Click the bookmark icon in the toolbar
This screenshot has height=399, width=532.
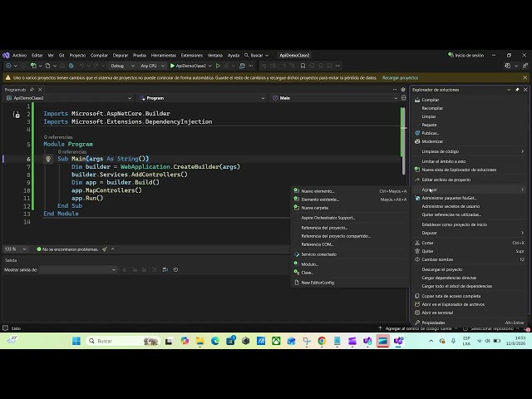coord(303,66)
